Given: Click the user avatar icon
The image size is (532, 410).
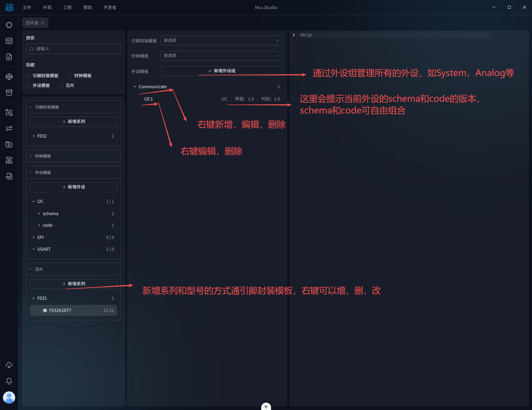Looking at the screenshot, I should (9, 397).
